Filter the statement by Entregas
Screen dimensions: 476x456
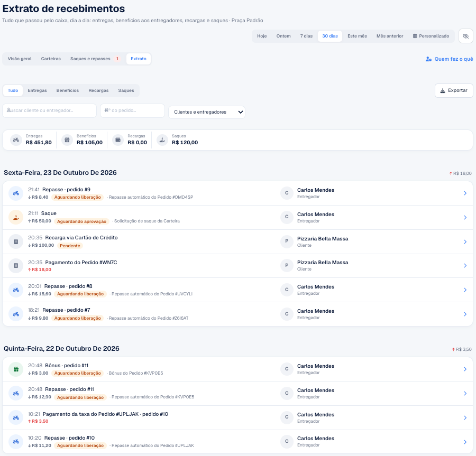[38, 90]
